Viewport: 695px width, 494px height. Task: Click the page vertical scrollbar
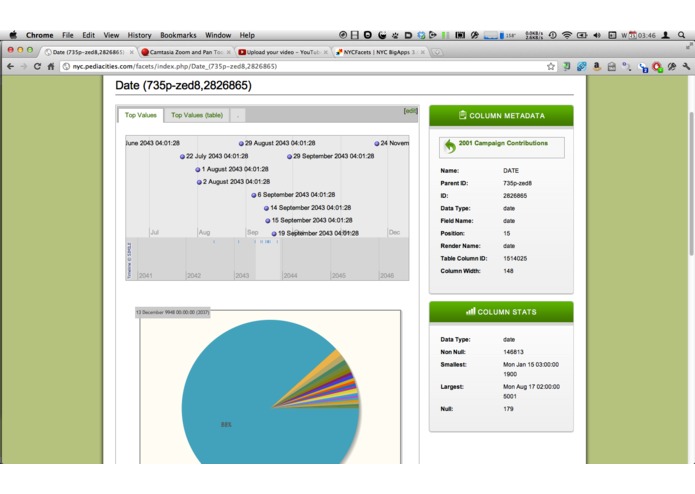tap(691, 184)
